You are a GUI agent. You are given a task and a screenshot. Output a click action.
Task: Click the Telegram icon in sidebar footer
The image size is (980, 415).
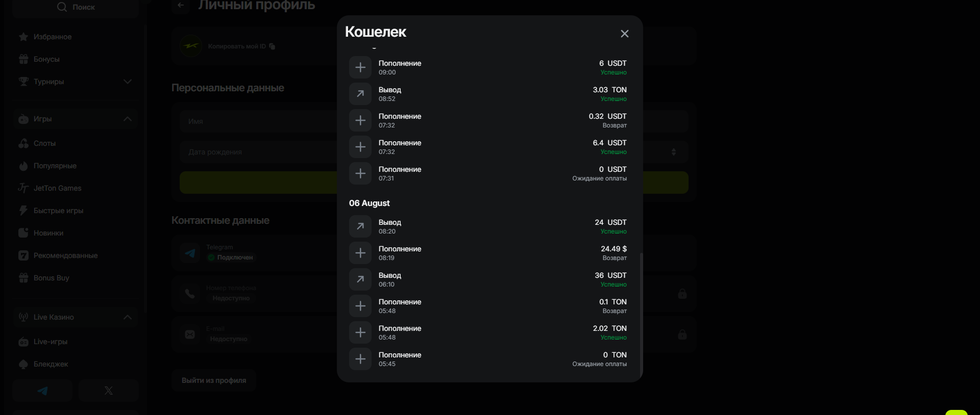[43, 391]
